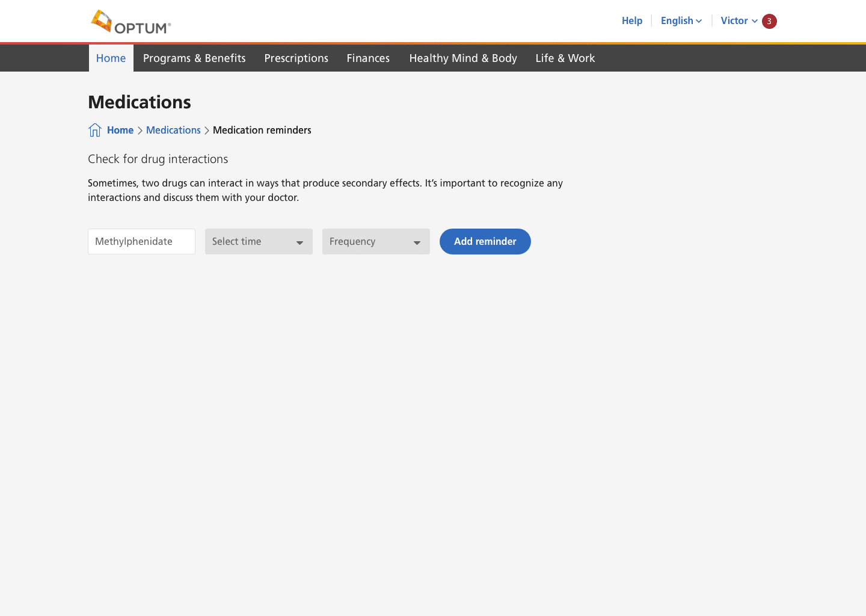Click the chevron beside Victor
866x616 pixels.
[755, 21]
